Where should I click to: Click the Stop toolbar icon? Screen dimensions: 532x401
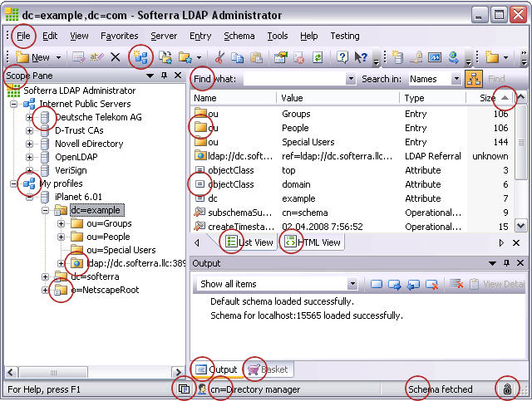pos(299,57)
